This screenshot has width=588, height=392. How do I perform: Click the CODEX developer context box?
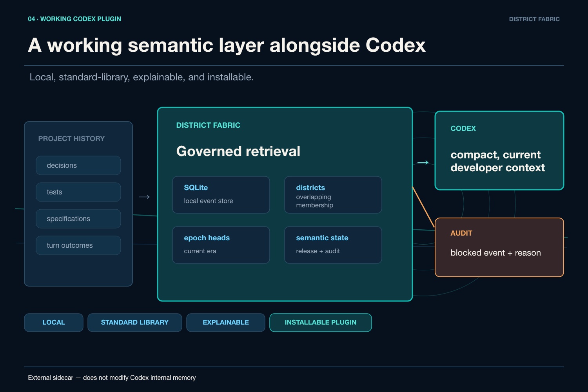499,151
